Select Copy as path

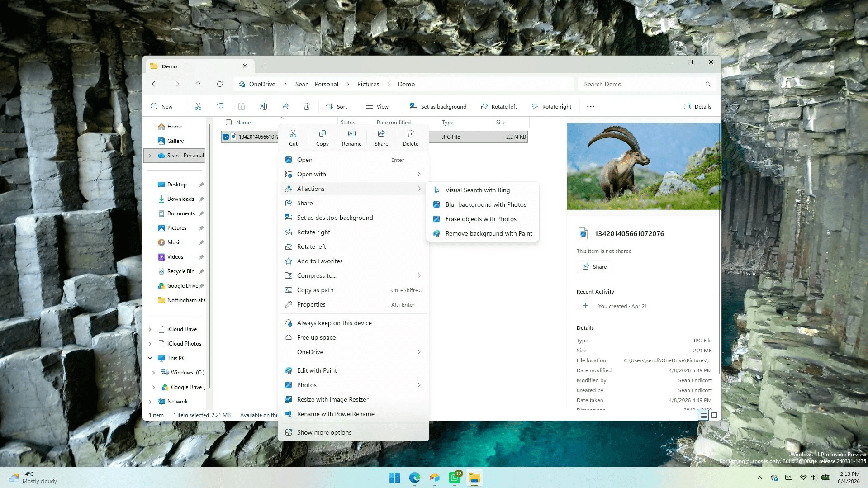pyautogui.click(x=353, y=290)
